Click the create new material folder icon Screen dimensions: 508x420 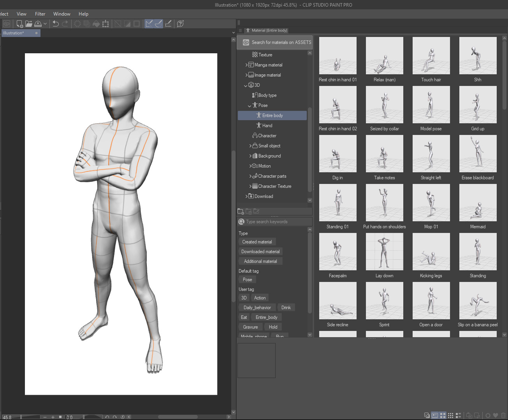(241, 211)
